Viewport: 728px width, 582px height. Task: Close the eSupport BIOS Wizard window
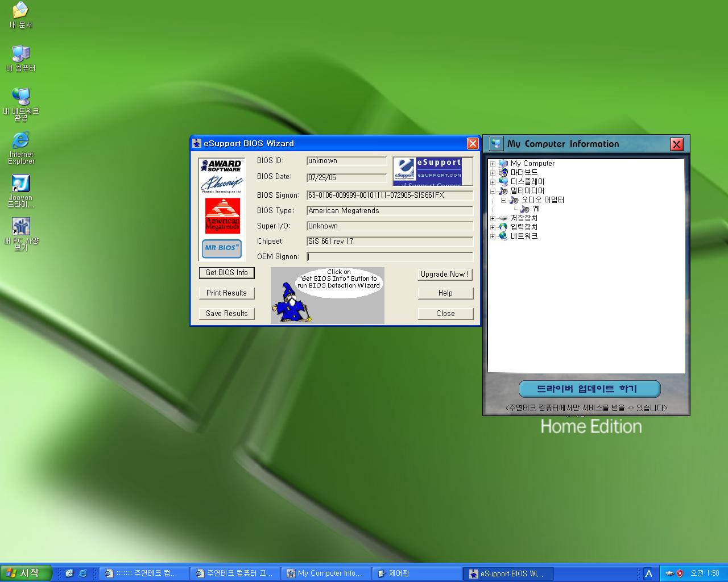pos(473,143)
